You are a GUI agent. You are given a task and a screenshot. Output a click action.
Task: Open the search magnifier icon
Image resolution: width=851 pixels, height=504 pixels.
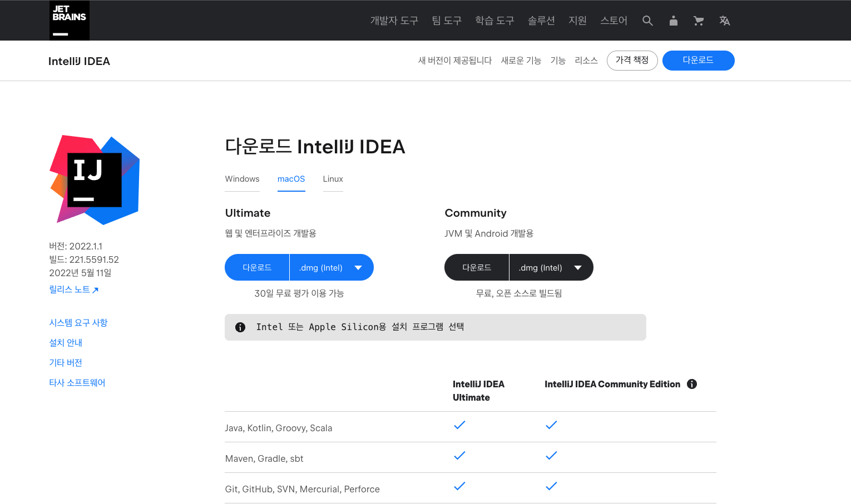(647, 21)
